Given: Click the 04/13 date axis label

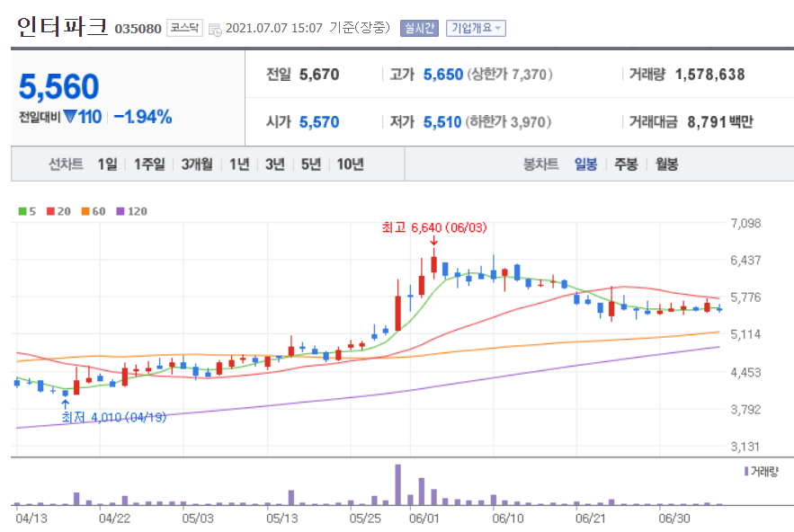Looking at the screenshot, I should click(x=31, y=519).
